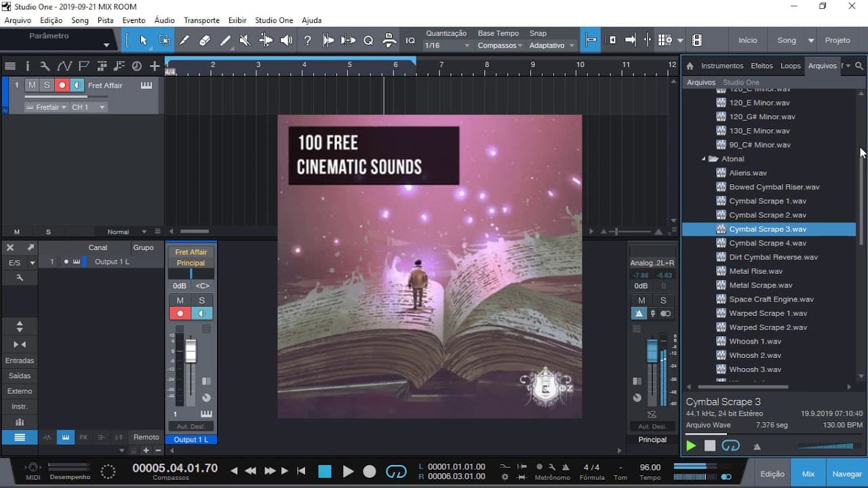This screenshot has height=488, width=868.
Task: Search the browser with magnifier icon
Action: [x=859, y=66]
